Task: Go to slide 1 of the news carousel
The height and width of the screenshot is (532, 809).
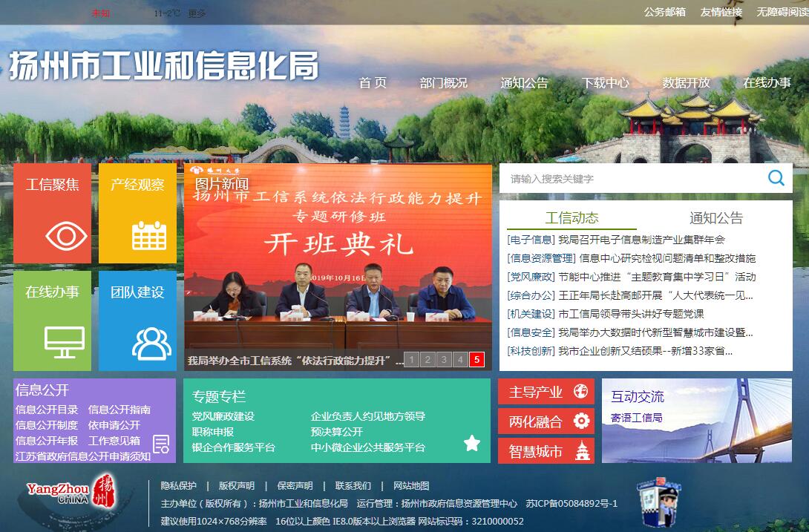Action: click(x=412, y=360)
